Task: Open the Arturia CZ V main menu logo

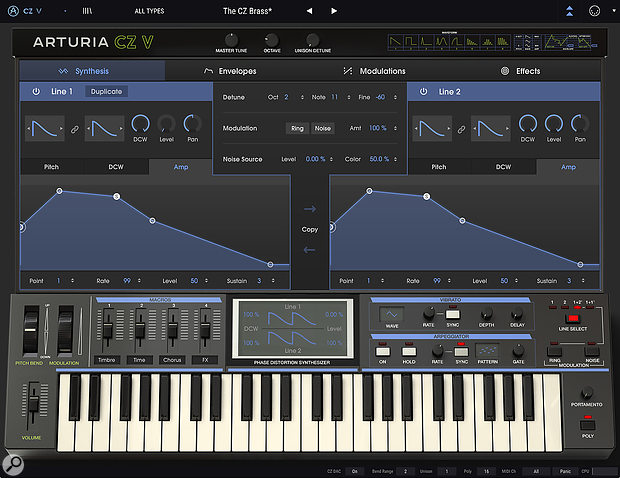Action: (x=13, y=11)
